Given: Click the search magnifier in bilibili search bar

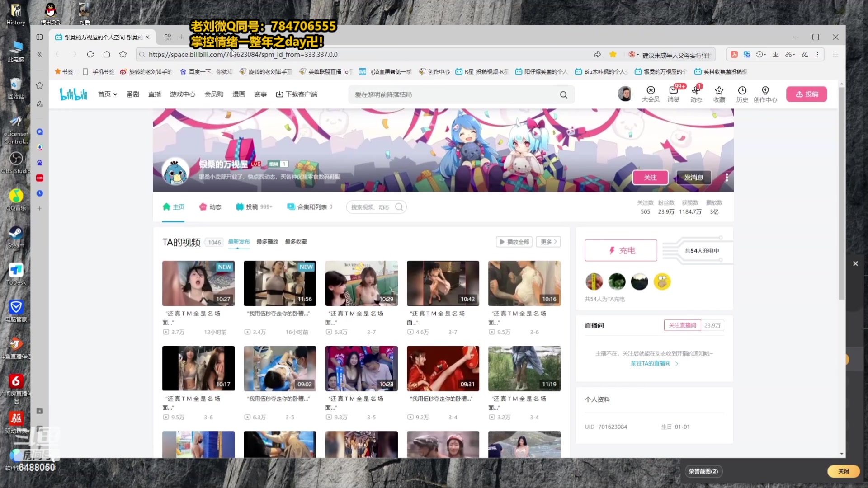Looking at the screenshot, I should point(563,94).
